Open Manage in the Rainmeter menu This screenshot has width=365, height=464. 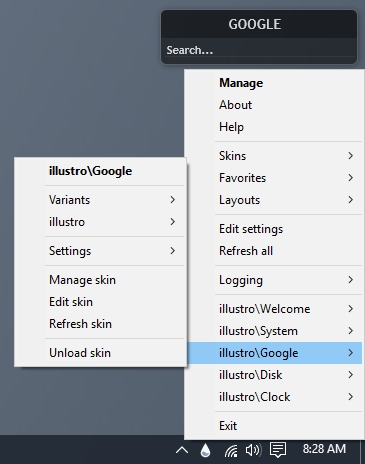[x=274, y=83]
